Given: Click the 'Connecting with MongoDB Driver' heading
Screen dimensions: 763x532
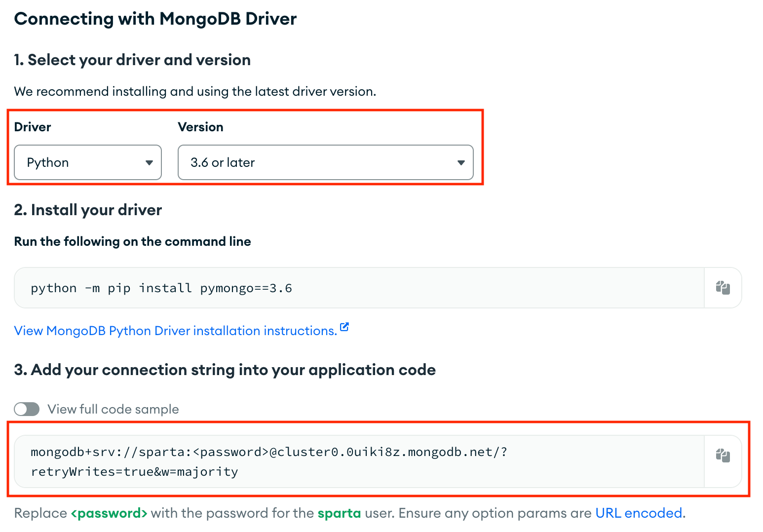Looking at the screenshot, I should tap(155, 19).
